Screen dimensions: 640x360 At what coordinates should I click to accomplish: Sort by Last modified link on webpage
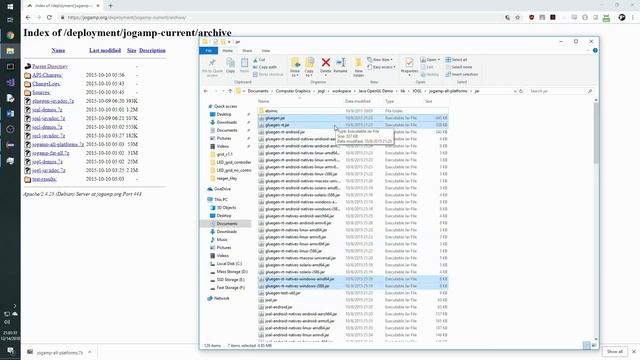tap(105, 50)
